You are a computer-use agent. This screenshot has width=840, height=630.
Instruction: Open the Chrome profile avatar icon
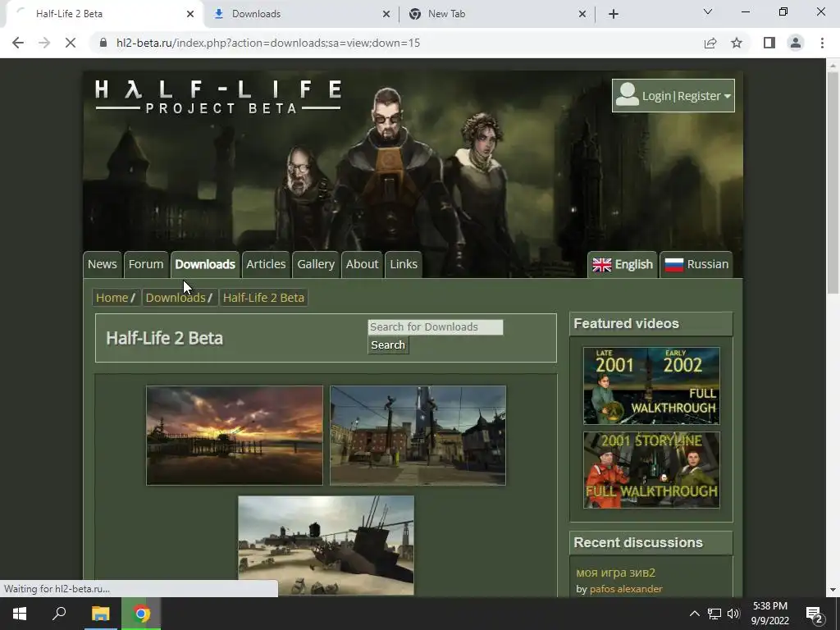[x=796, y=43]
